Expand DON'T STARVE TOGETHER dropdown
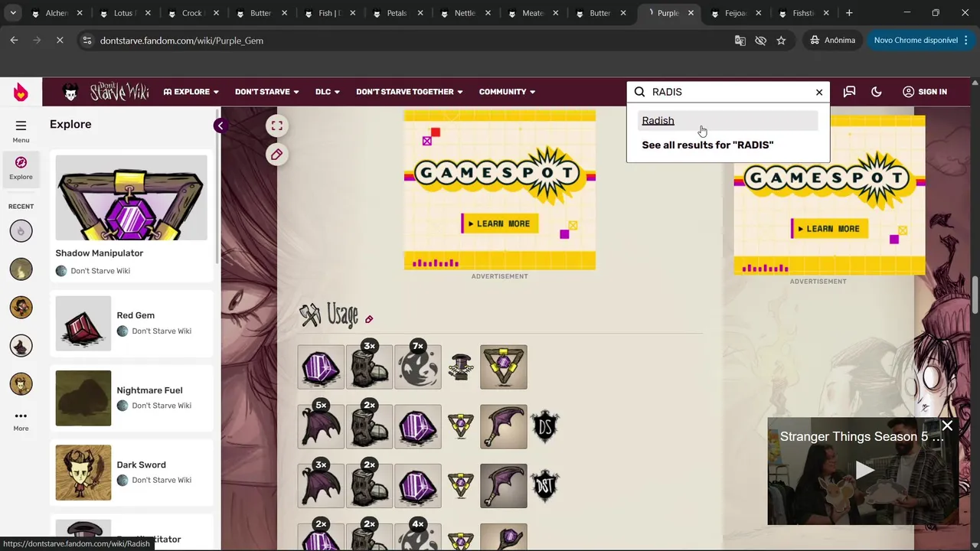The height and width of the screenshot is (551, 980). [x=409, y=92]
